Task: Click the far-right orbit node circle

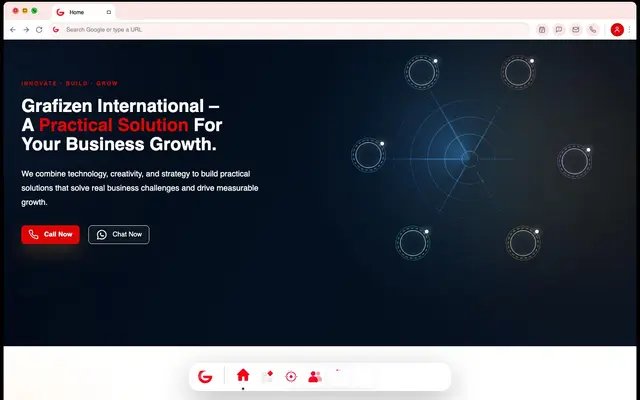Action: click(575, 161)
